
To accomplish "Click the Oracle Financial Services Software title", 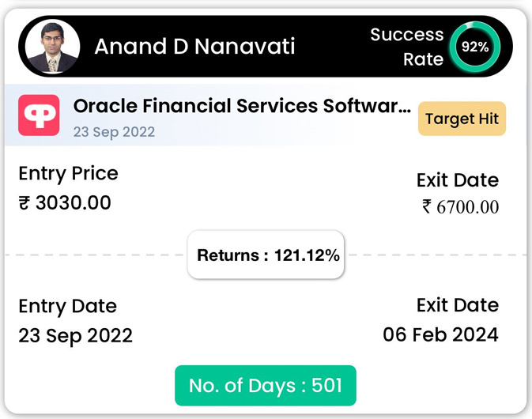I will click(242, 105).
